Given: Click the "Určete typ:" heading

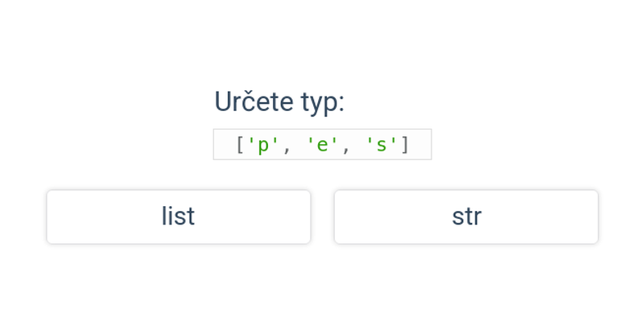Looking at the screenshot, I should tap(279, 102).
